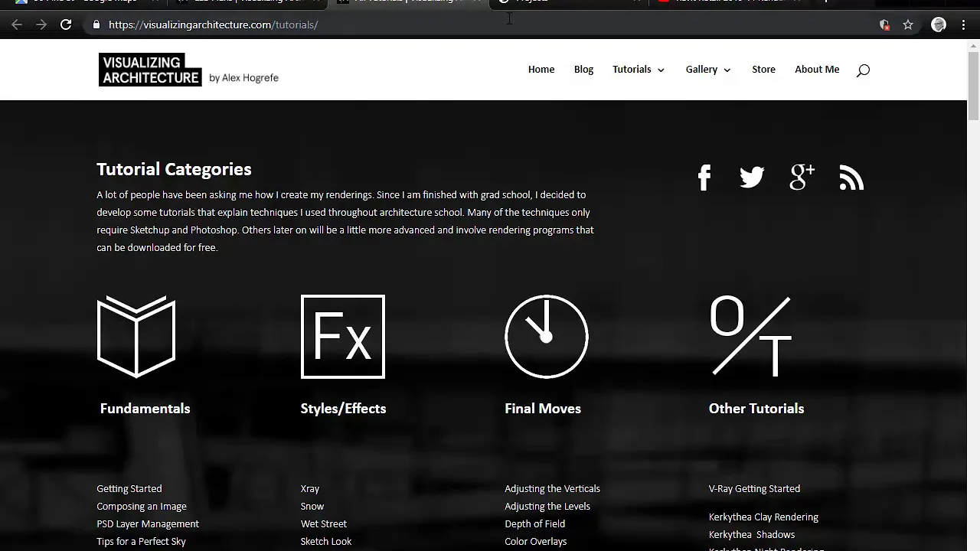Click the Styles/Effects category heading

click(x=343, y=408)
